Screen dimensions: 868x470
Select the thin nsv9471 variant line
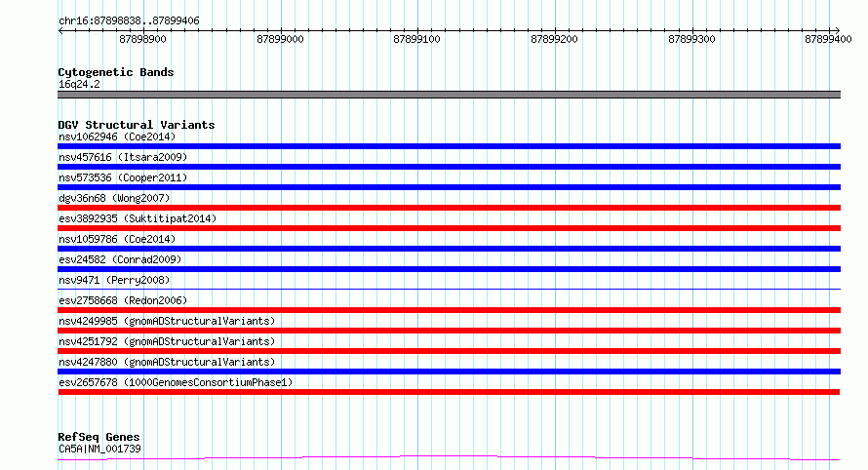click(x=449, y=289)
